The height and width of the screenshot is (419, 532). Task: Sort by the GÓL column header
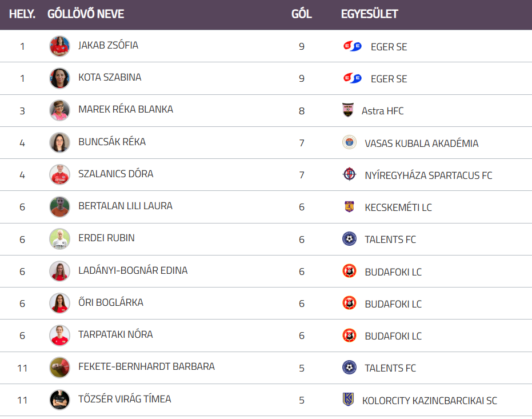pyautogui.click(x=301, y=14)
